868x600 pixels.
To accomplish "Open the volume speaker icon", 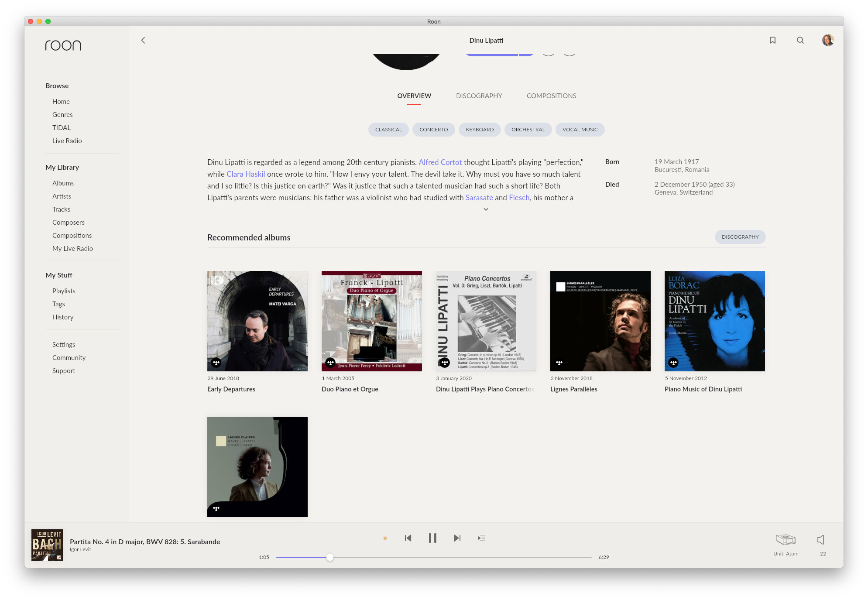I will click(821, 540).
